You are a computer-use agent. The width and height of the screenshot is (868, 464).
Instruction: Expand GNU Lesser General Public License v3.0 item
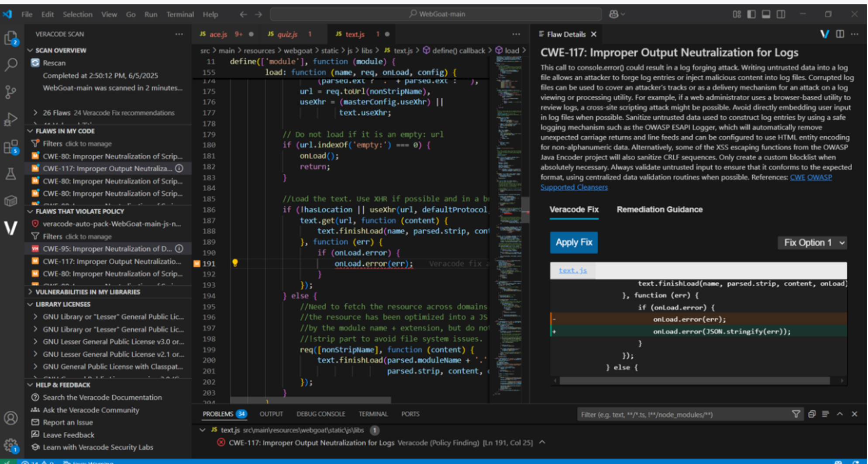tap(35, 342)
